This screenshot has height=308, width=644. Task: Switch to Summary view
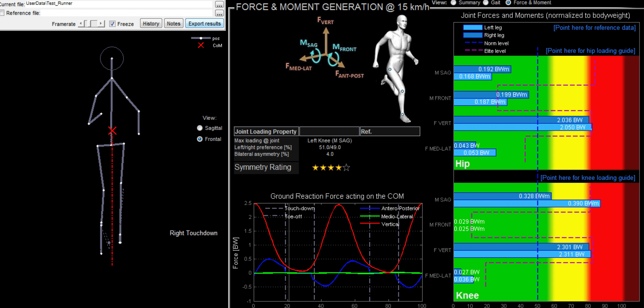[x=453, y=3]
